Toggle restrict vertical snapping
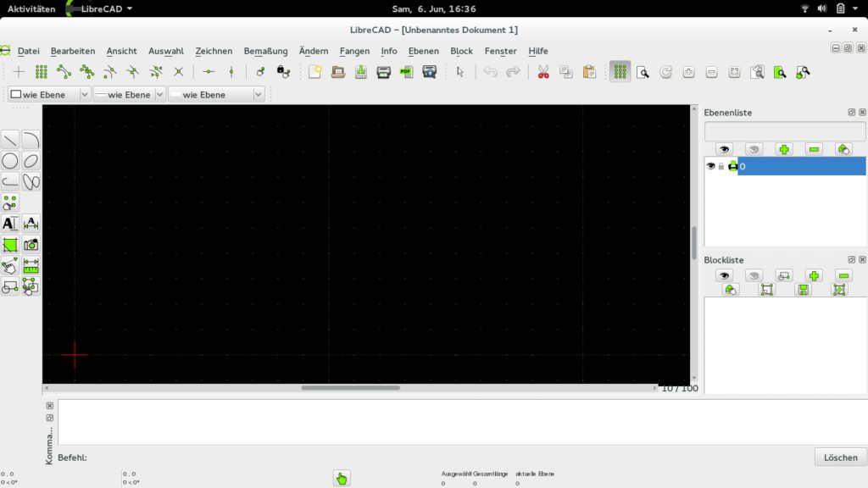This screenshot has width=868, height=488. coord(231,72)
